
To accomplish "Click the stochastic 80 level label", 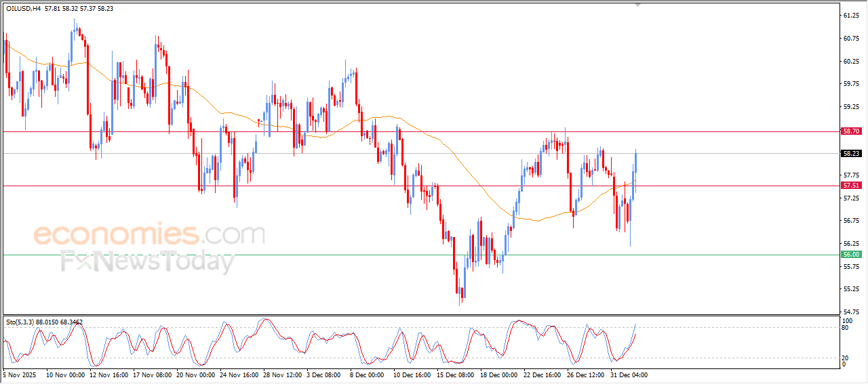I will pos(845,328).
